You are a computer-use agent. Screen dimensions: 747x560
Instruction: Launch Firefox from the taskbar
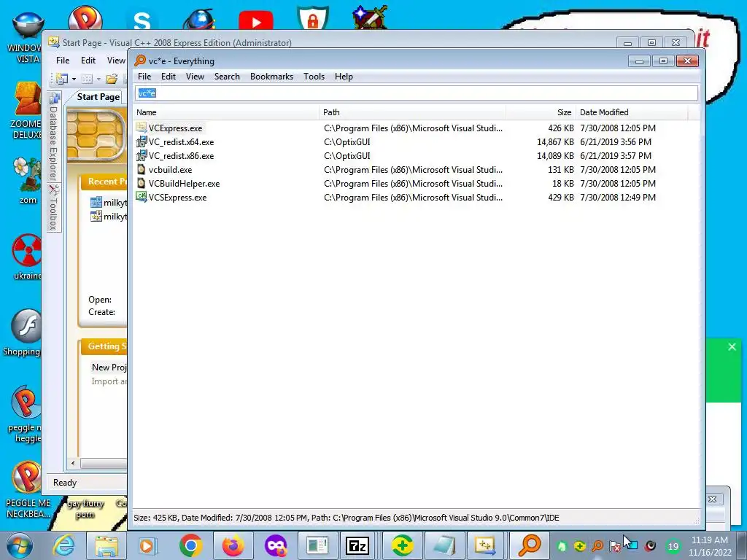click(233, 545)
